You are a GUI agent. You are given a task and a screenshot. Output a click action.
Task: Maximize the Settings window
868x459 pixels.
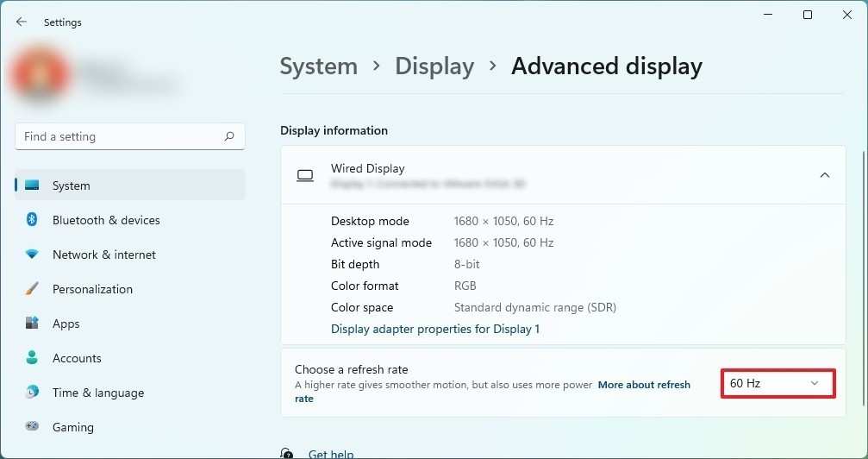click(808, 15)
